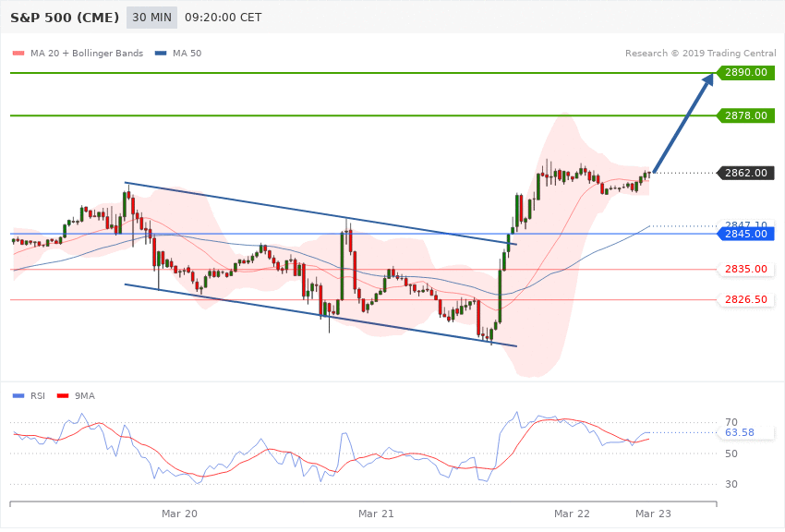Click the MA 50 blue legend swatch
This screenshot has width=785, height=532.
tap(161, 53)
